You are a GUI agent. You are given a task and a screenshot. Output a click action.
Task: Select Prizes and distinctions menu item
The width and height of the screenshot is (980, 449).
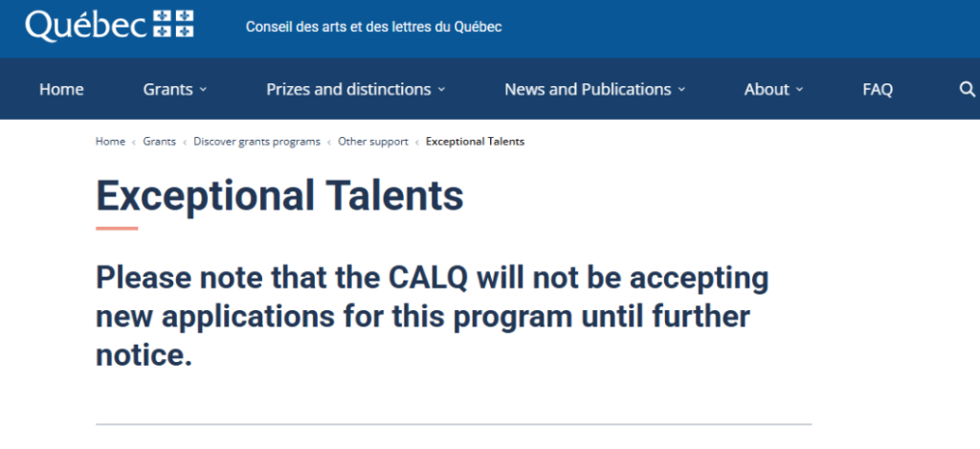348,89
